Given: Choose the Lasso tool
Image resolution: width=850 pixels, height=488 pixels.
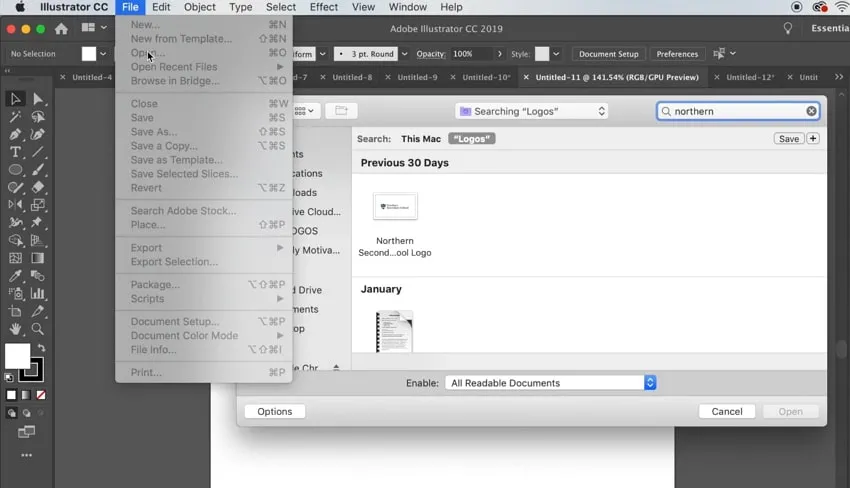Looking at the screenshot, I should [x=37, y=117].
